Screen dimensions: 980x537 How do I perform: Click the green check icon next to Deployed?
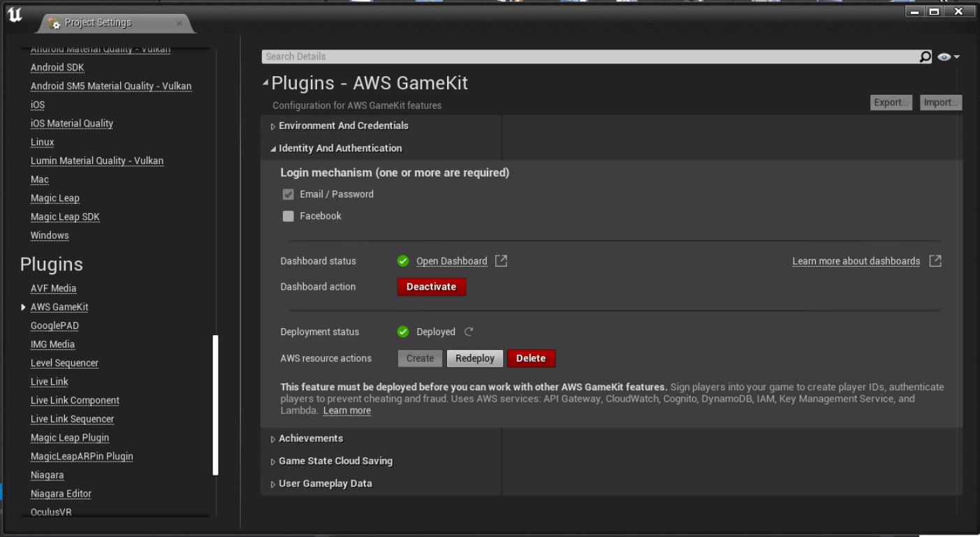tap(403, 332)
